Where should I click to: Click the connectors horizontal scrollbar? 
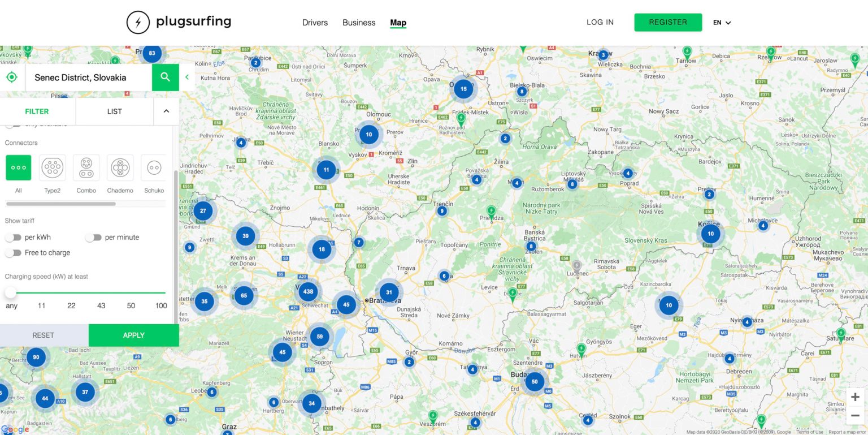click(61, 204)
